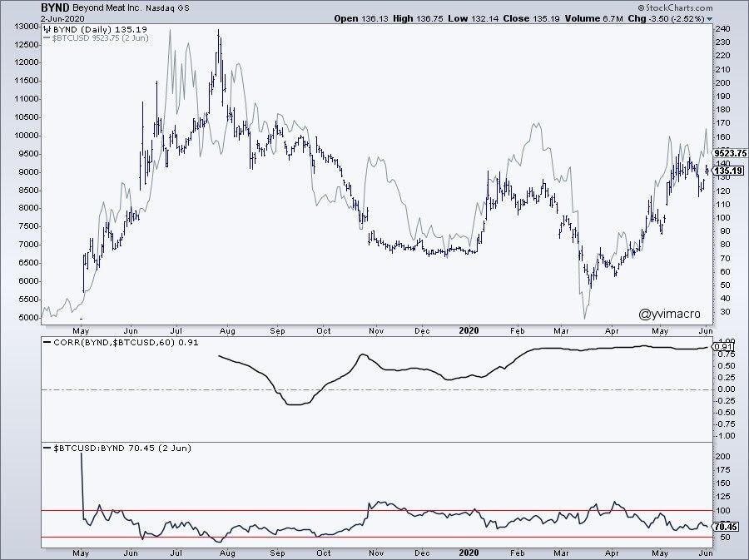Click the CORR(BYND,$BTCUSD,60) 0.91 indicator label
The image size is (749, 560).
[126, 342]
